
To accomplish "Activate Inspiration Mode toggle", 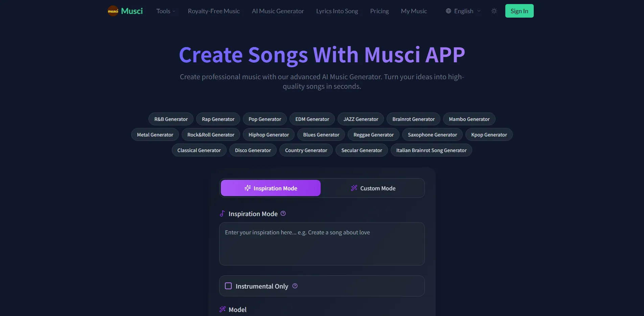I will coord(270,188).
